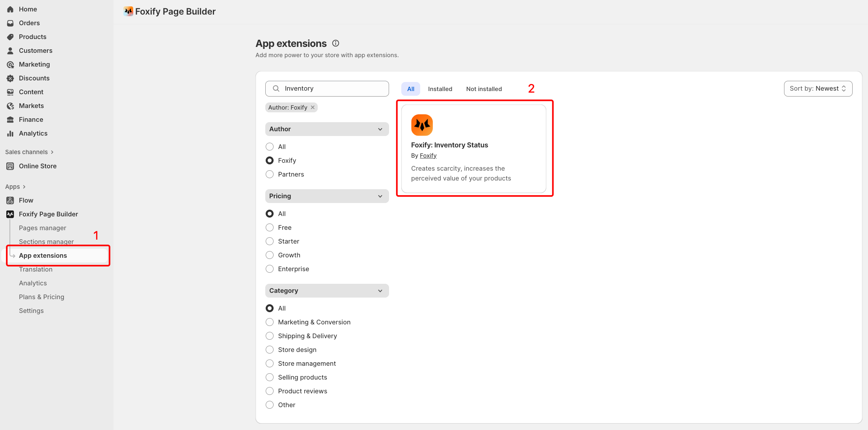Select the Marketing & Conversion category radio
This screenshot has width=868, height=430.
click(x=270, y=322)
